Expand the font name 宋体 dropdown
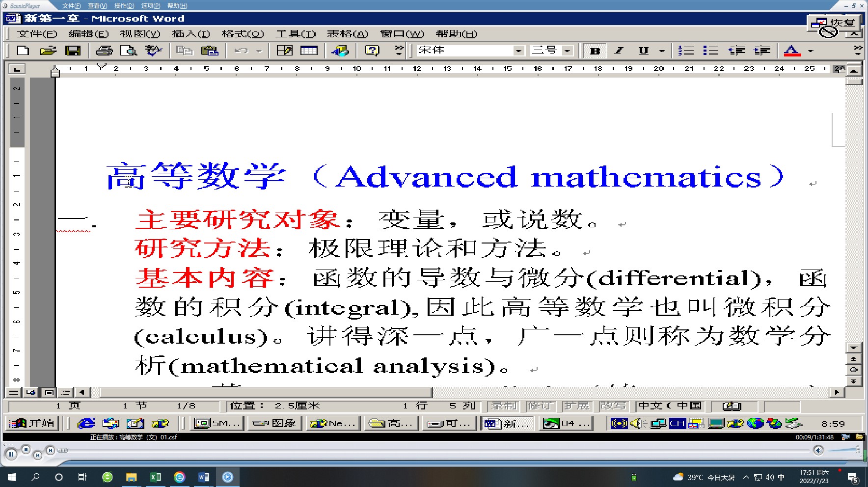868x487 pixels. coord(518,51)
